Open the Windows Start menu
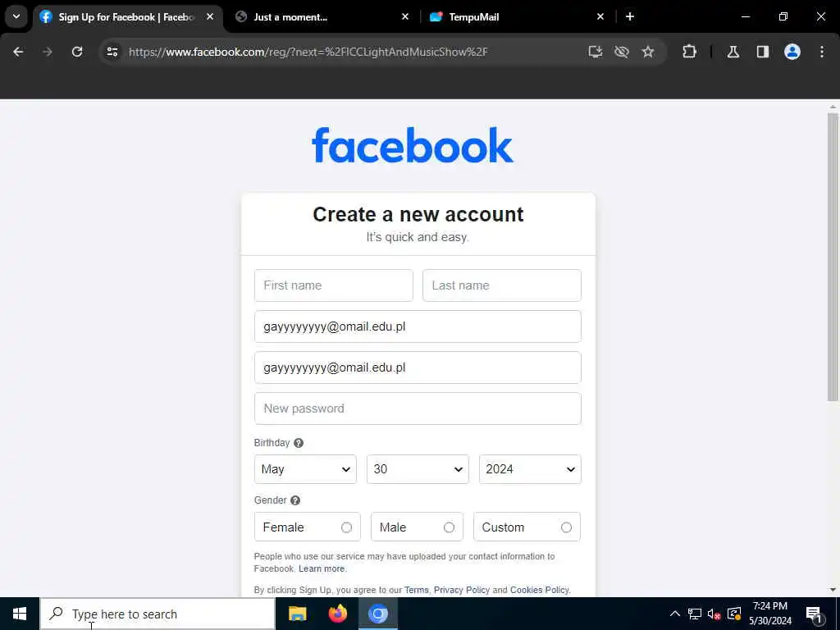This screenshot has height=630, width=840. [20, 614]
